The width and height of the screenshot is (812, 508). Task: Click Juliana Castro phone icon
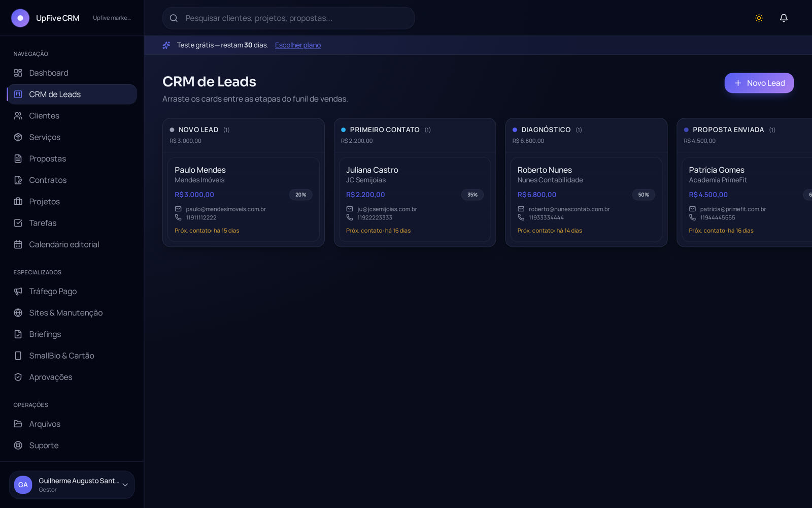(x=350, y=217)
